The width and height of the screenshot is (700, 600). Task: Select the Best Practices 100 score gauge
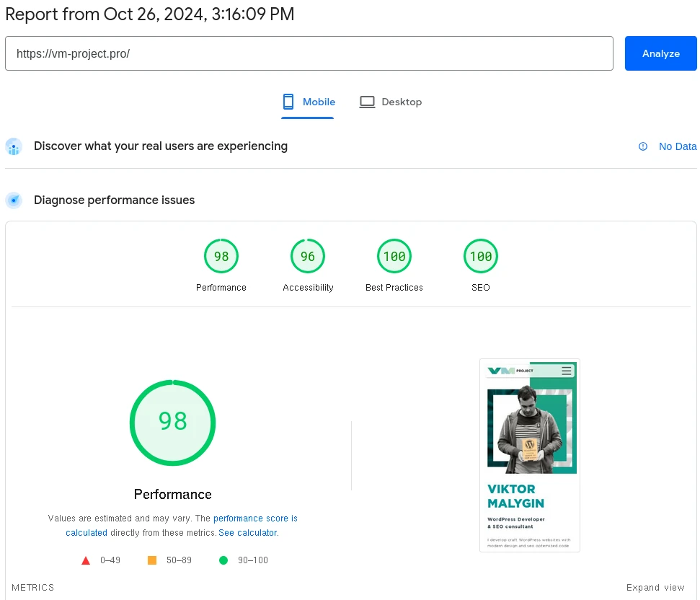tap(394, 257)
